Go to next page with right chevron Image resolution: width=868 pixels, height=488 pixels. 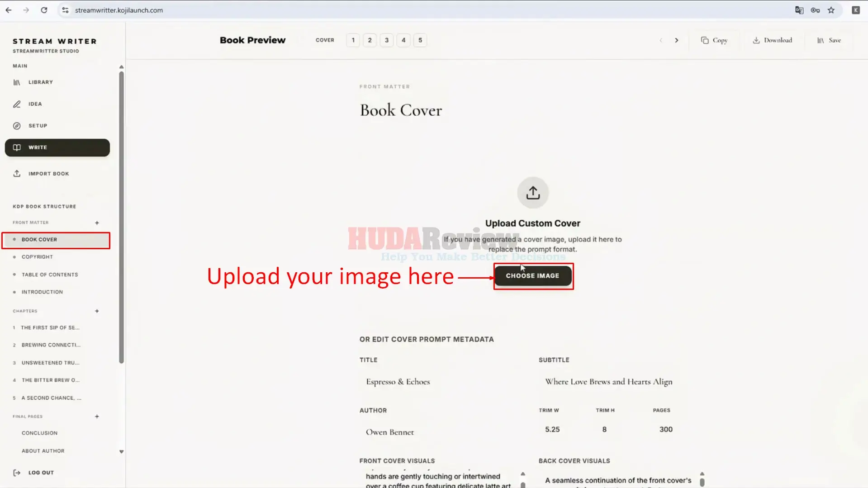point(677,40)
